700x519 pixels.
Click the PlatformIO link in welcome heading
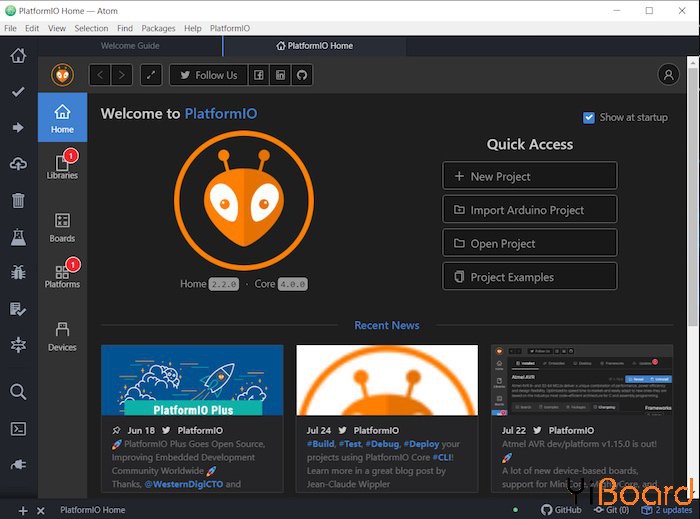tap(221, 113)
